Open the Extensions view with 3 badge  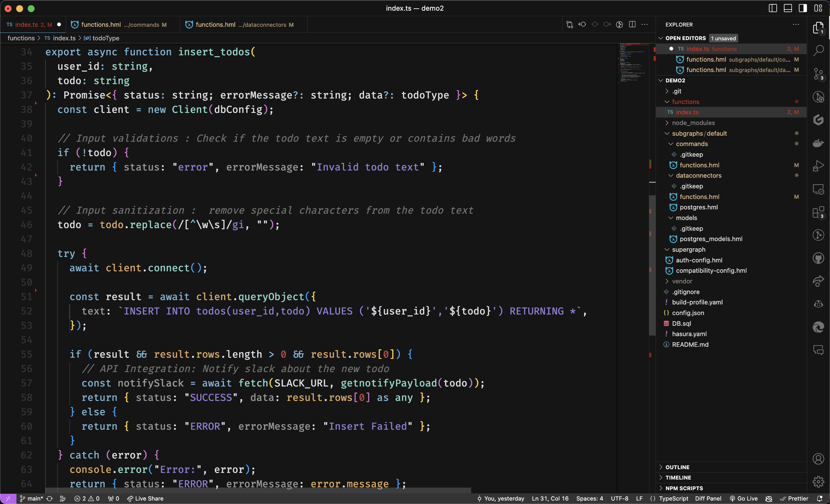point(818,212)
